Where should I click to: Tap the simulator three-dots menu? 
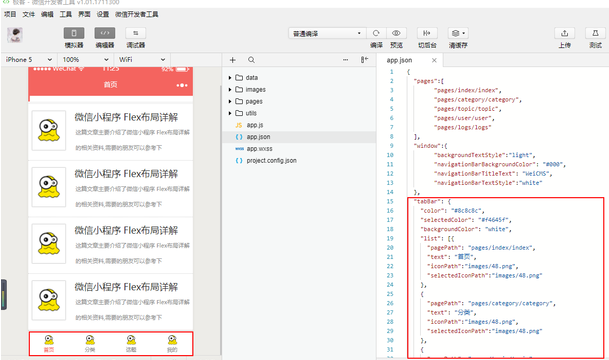[182, 85]
